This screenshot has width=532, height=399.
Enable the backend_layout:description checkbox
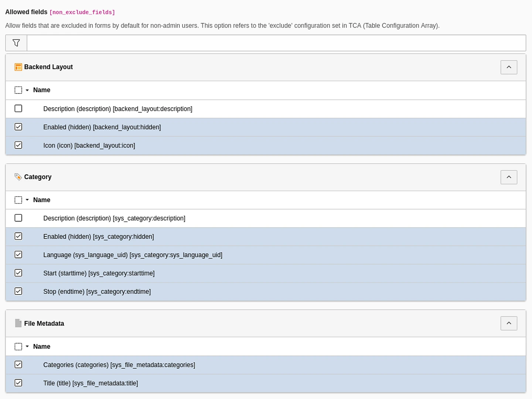18,109
